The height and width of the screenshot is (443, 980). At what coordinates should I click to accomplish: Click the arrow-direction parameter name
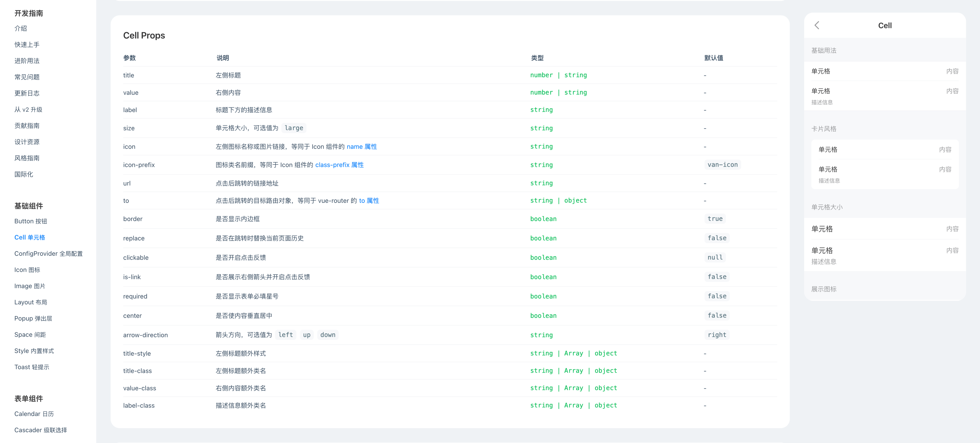pos(145,335)
